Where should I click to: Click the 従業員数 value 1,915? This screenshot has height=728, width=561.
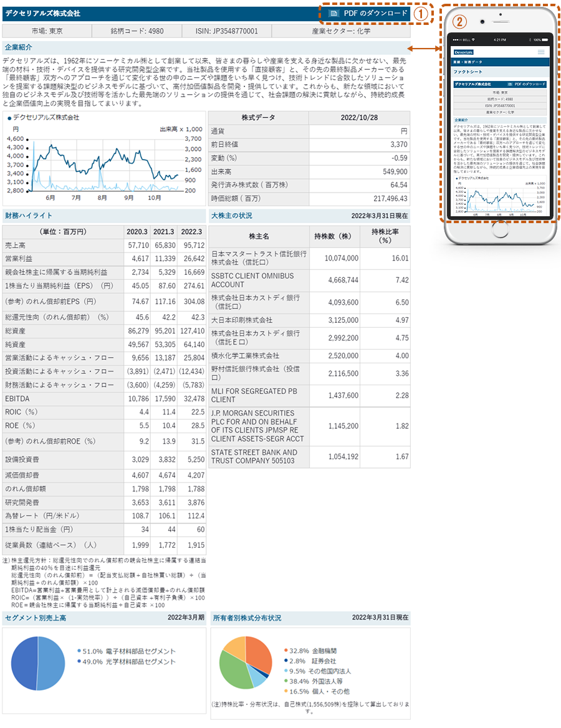pyautogui.click(x=196, y=545)
